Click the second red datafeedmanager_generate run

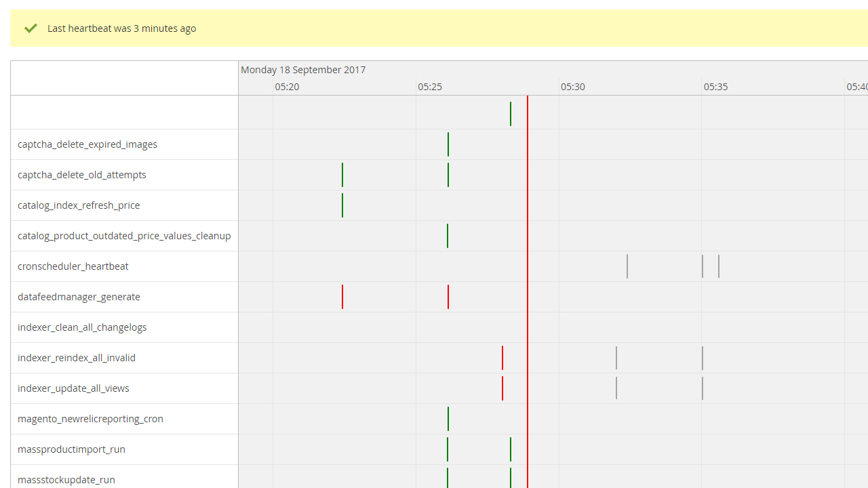(x=448, y=297)
